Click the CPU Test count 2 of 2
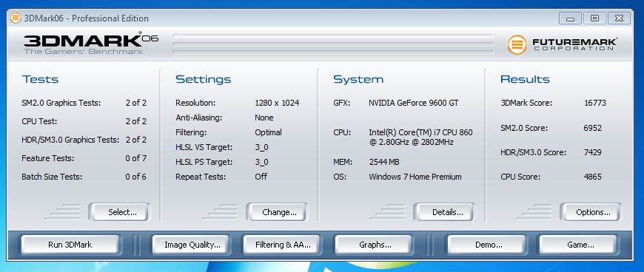 [136, 121]
